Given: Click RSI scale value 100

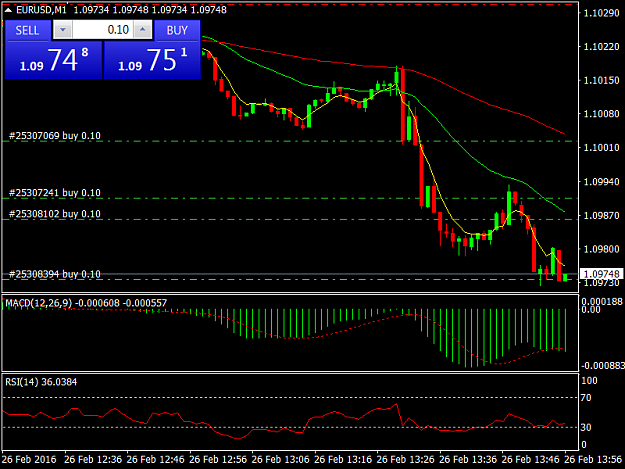Looking at the screenshot, I should coord(590,381).
